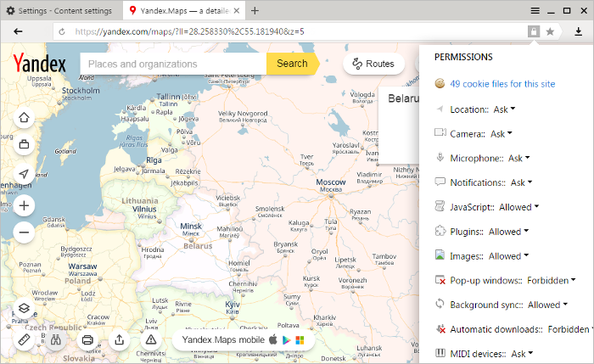Viewport: 594px width, 364px height.
Task: Zoom out the map with minus button
Action: coord(24,232)
